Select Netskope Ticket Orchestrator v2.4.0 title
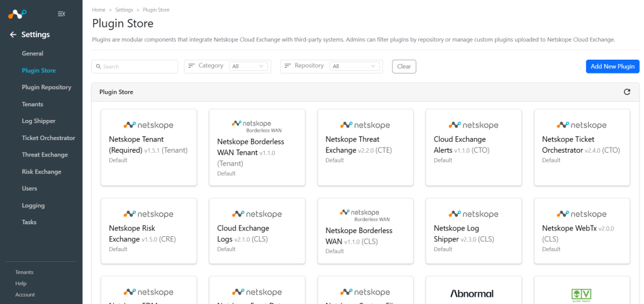 point(580,145)
